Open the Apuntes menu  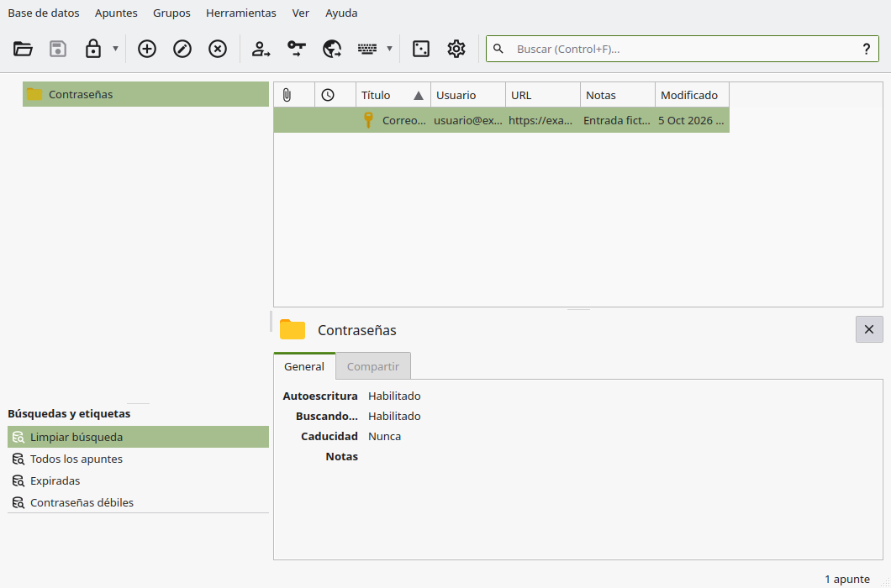[x=116, y=13]
